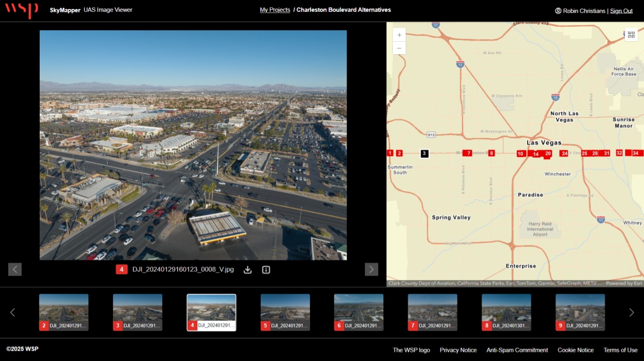Select map marker number 3
The image size is (644, 361).
pos(424,154)
